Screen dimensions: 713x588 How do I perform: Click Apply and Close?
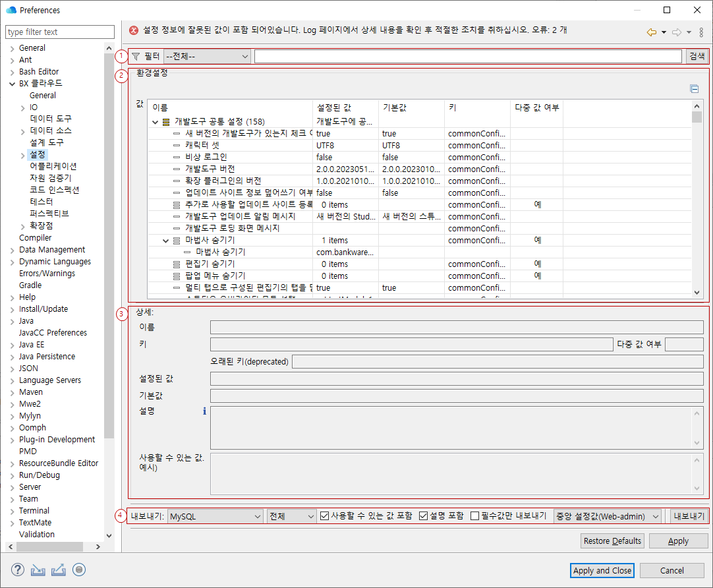(x=602, y=570)
